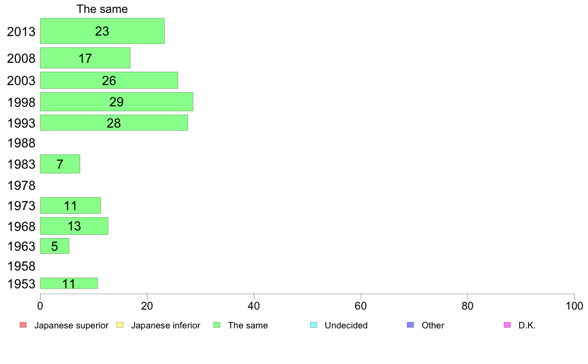The width and height of the screenshot is (588, 364).
Task: Select the 1993 bar showing 28
Action: (x=114, y=123)
